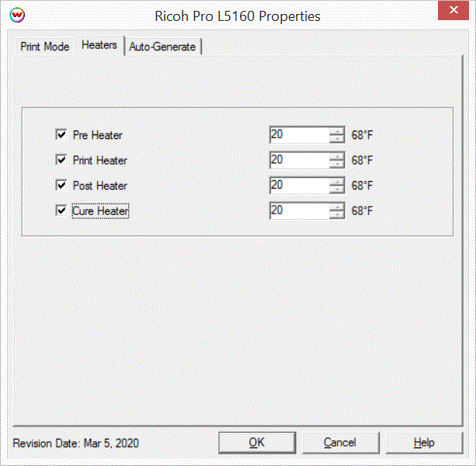Click the Cure Heater label
The height and width of the screenshot is (466, 476).
(x=100, y=210)
